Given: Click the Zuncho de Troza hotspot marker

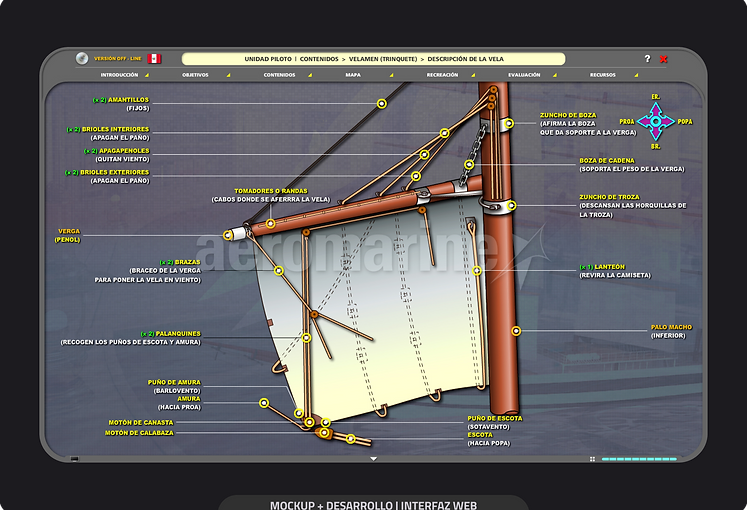Looking at the screenshot, I should (511, 206).
